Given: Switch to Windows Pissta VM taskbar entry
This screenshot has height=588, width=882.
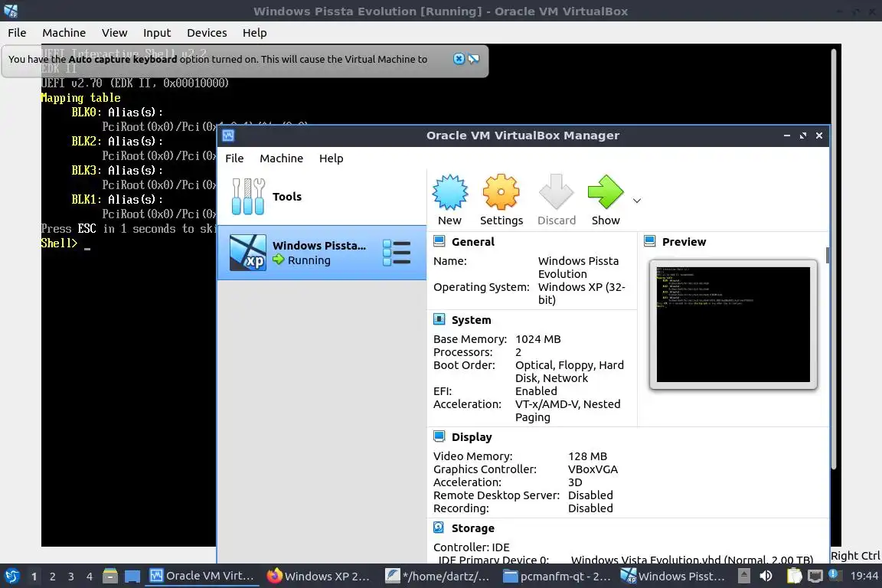Looking at the screenshot, I should coord(673,577).
